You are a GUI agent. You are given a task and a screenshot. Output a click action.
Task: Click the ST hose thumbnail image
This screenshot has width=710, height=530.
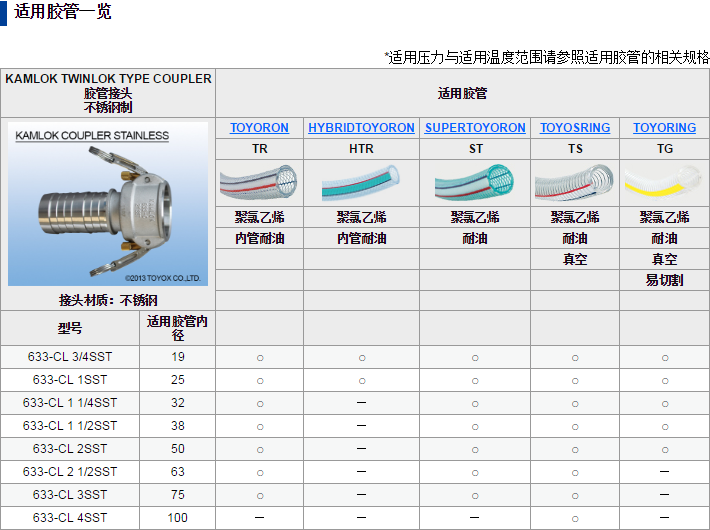pos(475,183)
